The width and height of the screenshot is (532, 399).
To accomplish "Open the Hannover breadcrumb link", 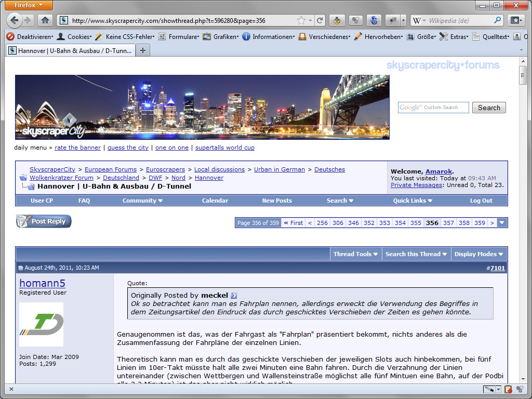I will 209,178.
